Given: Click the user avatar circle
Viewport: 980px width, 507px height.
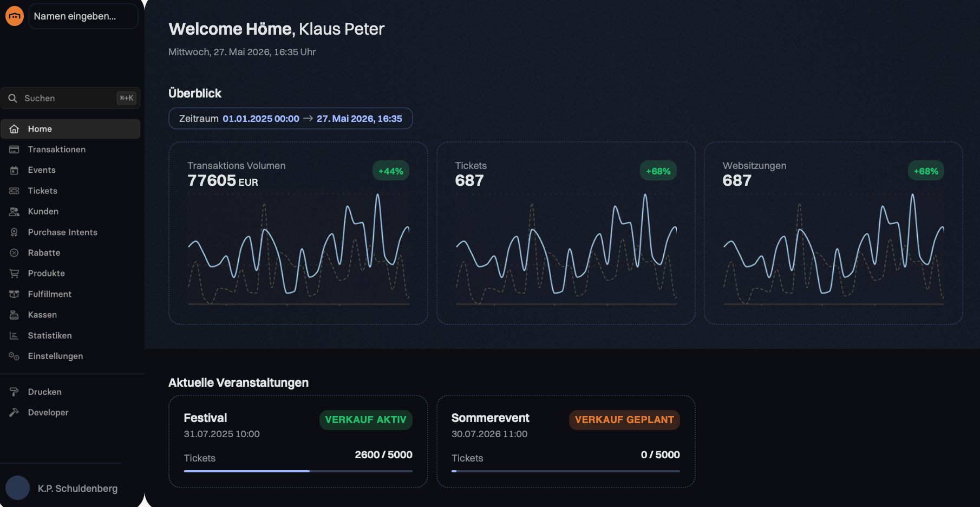Looking at the screenshot, I should 17,488.
